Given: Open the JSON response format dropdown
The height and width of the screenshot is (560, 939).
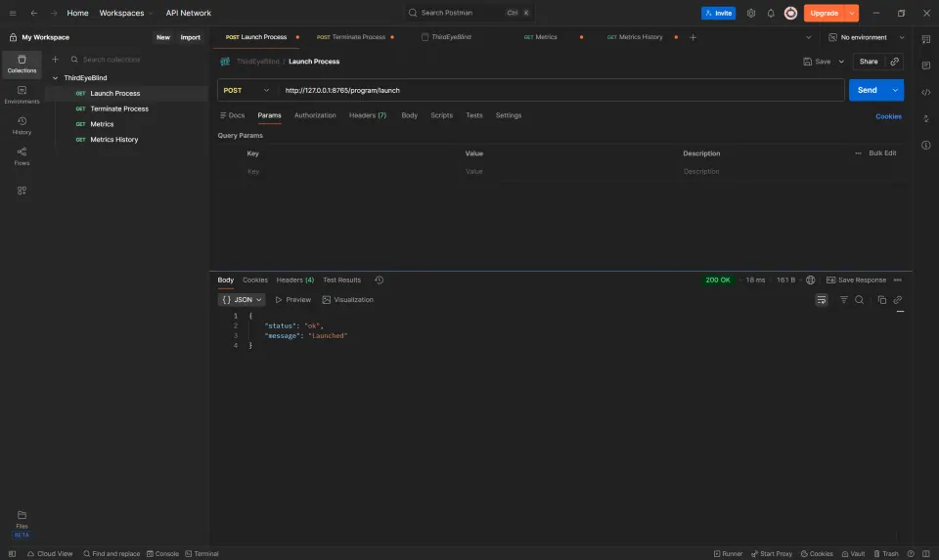Looking at the screenshot, I should 242,300.
